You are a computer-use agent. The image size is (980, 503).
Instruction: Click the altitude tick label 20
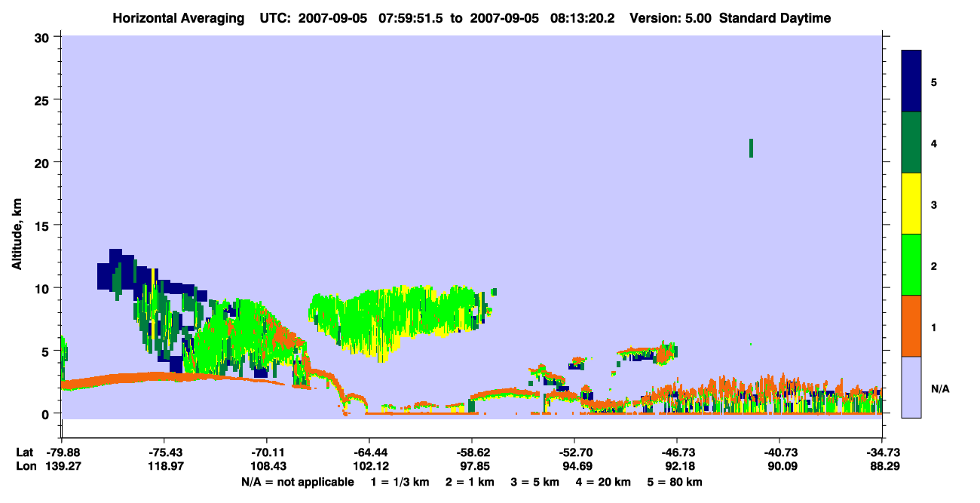click(43, 162)
